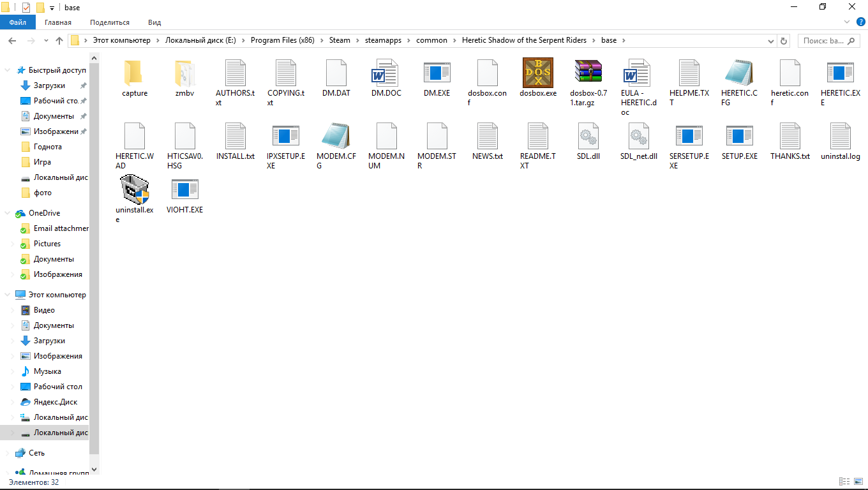
Task: Click the Back navigation arrow
Action: 12,40
